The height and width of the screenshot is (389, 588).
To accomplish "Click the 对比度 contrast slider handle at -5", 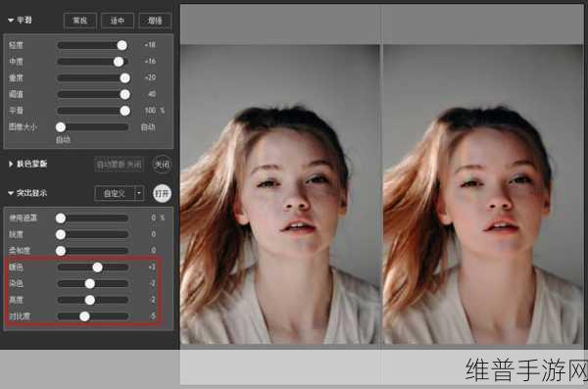I will [x=84, y=316].
